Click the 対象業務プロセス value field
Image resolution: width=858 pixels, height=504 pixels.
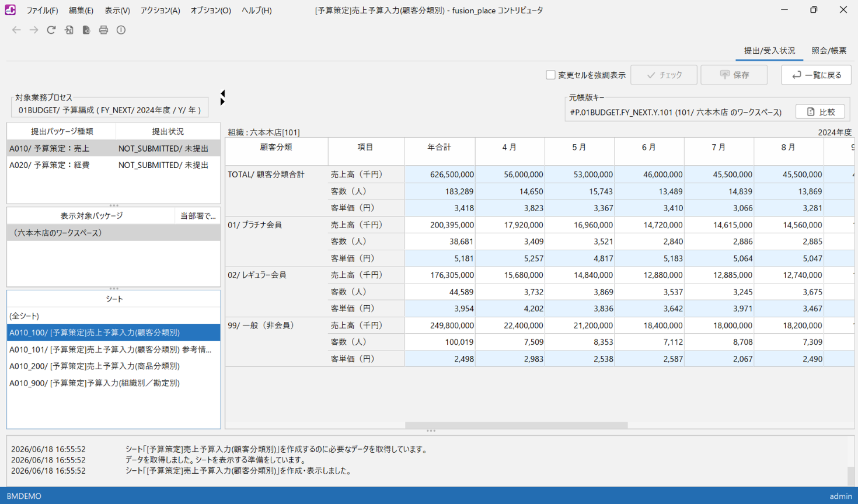click(110, 110)
